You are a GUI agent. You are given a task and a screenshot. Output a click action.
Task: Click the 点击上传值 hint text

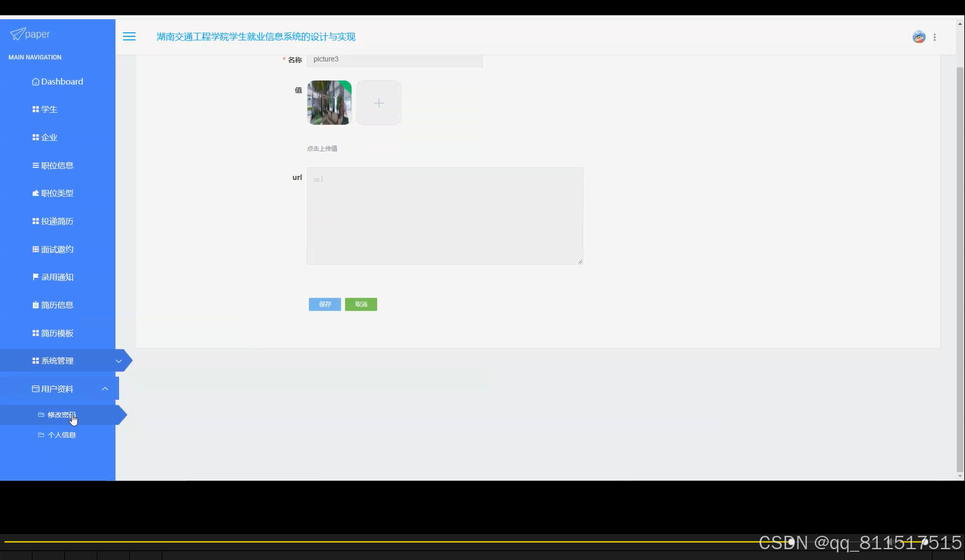pyautogui.click(x=322, y=148)
